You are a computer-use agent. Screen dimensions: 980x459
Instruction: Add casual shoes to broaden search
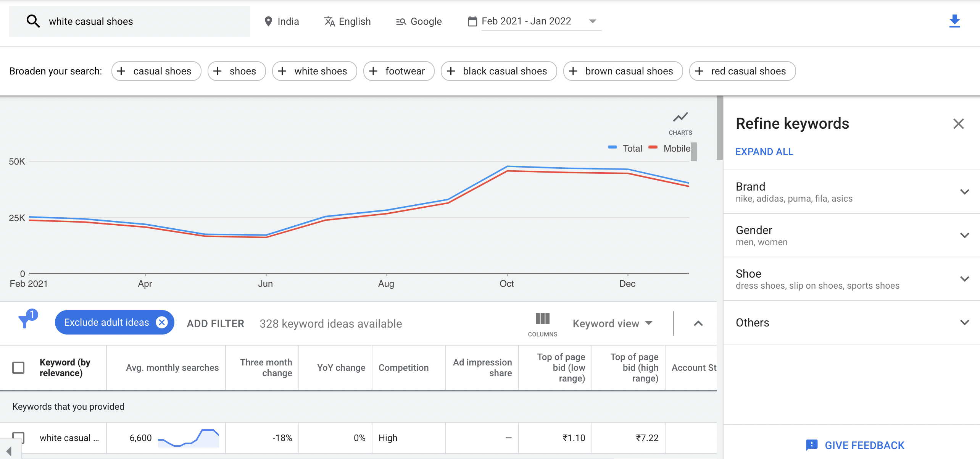pyautogui.click(x=156, y=71)
